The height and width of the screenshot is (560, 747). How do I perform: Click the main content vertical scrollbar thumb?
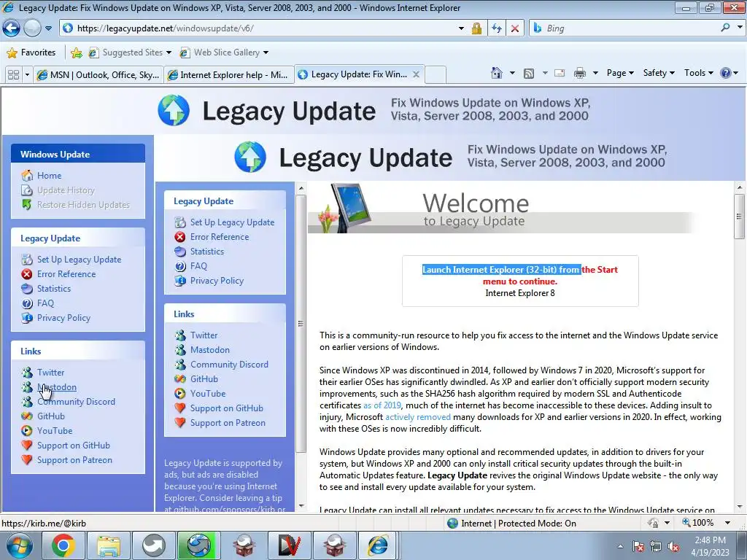(740, 217)
